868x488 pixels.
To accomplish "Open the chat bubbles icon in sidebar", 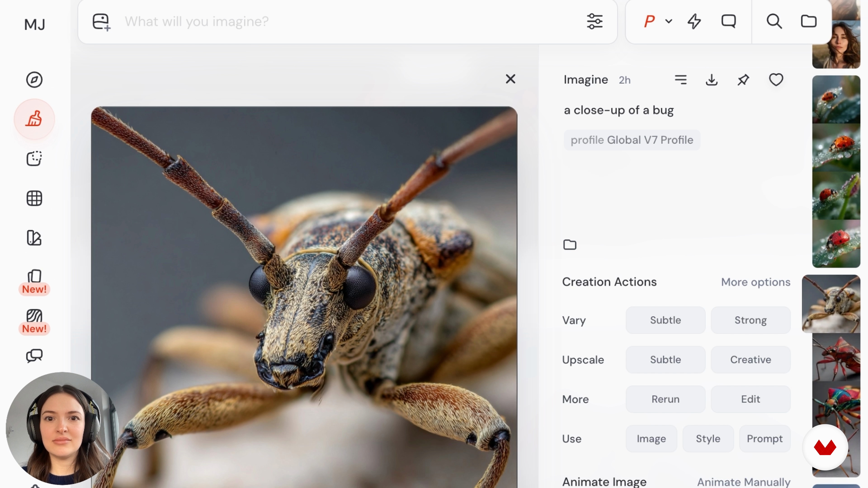I will coord(34,356).
